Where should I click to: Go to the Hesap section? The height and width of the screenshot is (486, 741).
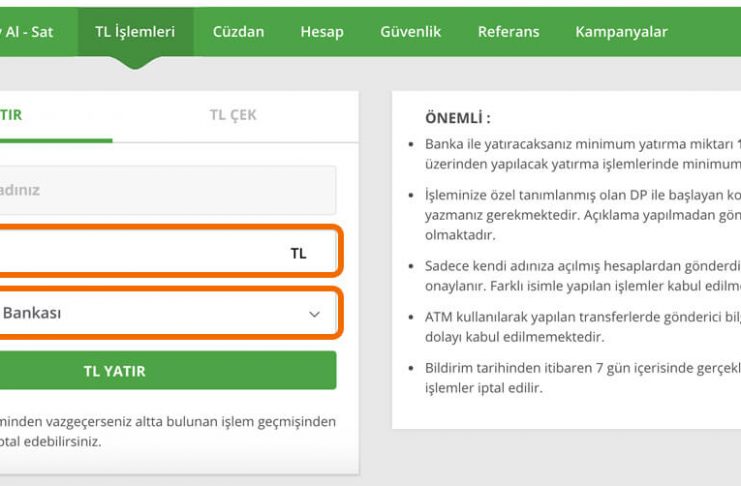click(x=322, y=32)
